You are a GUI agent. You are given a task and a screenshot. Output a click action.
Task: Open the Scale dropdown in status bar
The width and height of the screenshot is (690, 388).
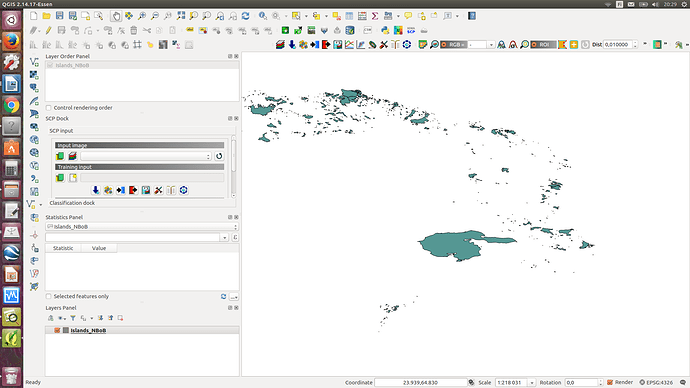click(x=532, y=383)
